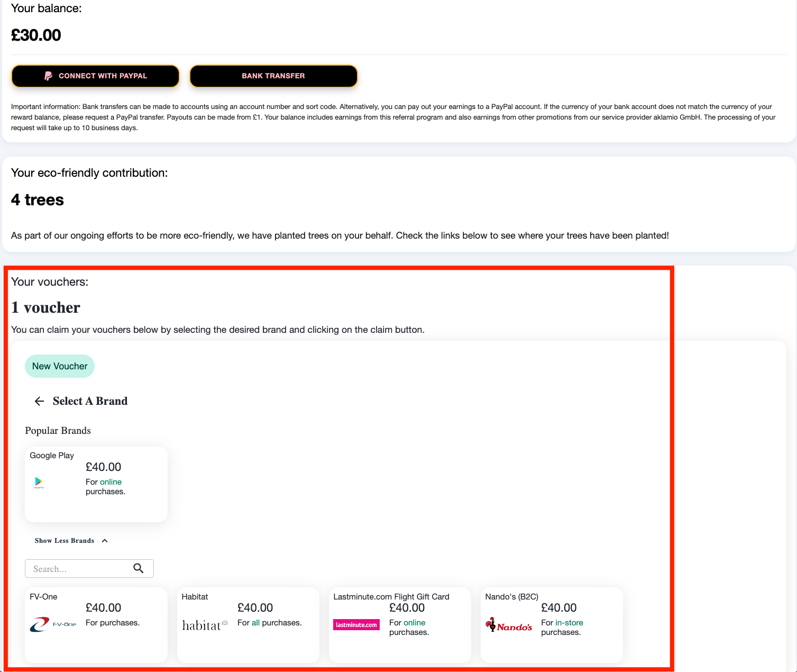
Task: Click the 'in-store' link on Nando's card
Action: tap(569, 623)
